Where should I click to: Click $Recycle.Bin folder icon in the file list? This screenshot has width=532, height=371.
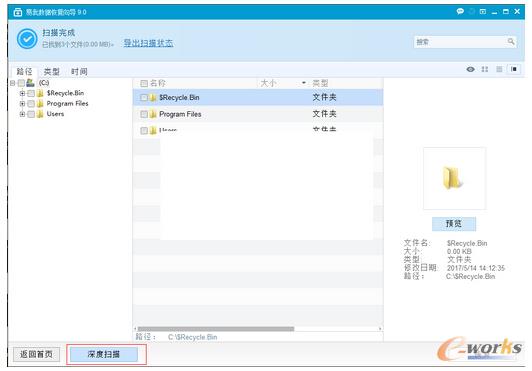coord(153,98)
